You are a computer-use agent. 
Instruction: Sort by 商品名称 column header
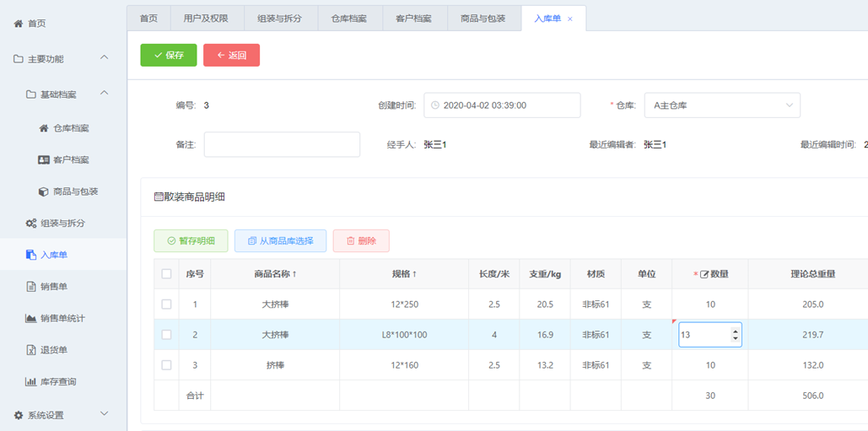(x=275, y=274)
